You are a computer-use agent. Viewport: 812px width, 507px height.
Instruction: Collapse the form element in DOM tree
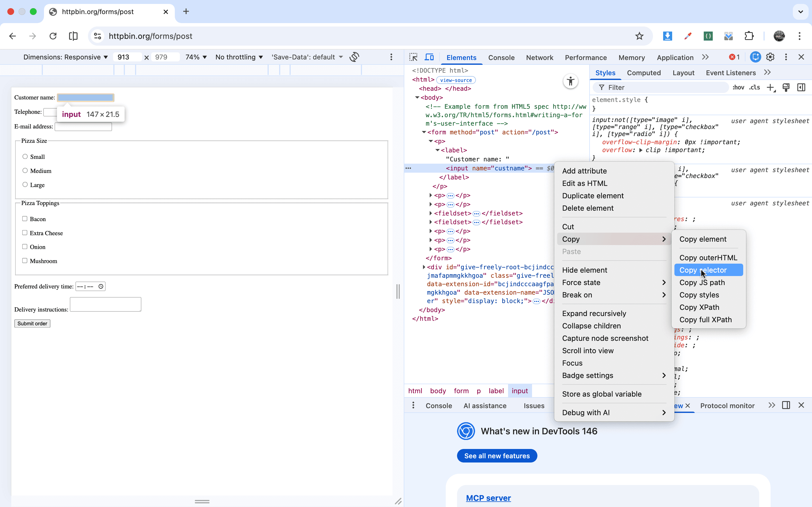click(x=424, y=132)
